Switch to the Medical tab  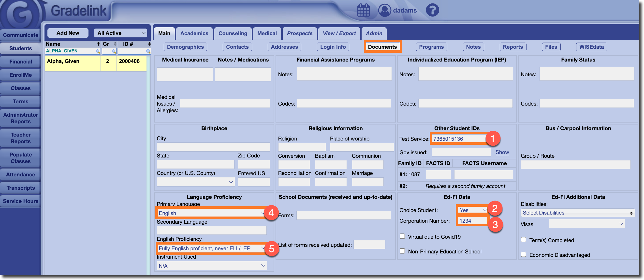[x=267, y=33]
